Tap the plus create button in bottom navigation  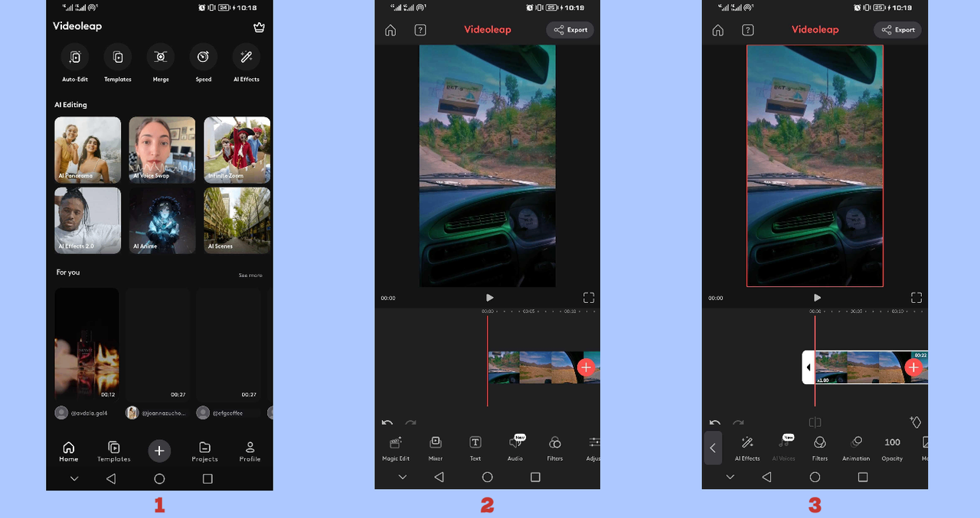(159, 451)
